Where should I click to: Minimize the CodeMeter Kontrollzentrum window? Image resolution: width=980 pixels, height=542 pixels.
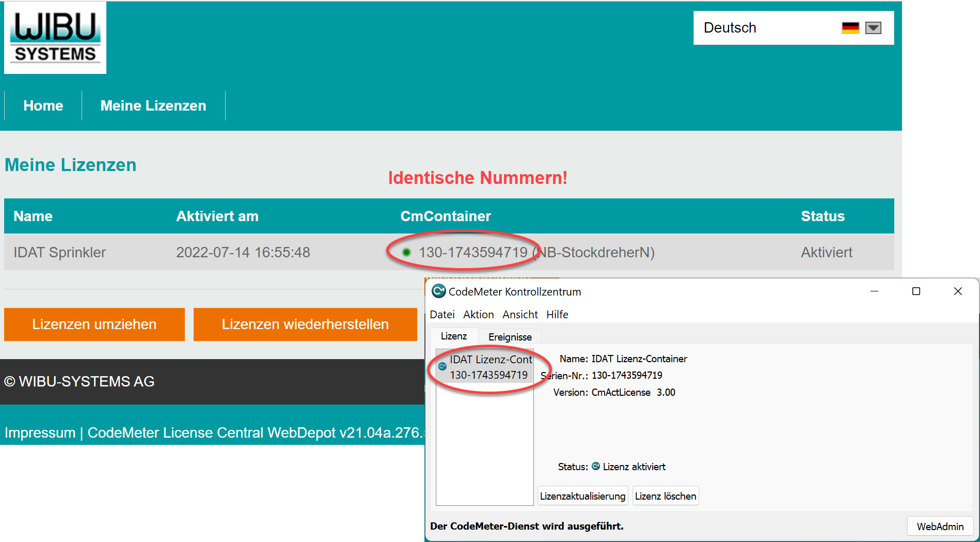pyautogui.click(x=874, y=291)
